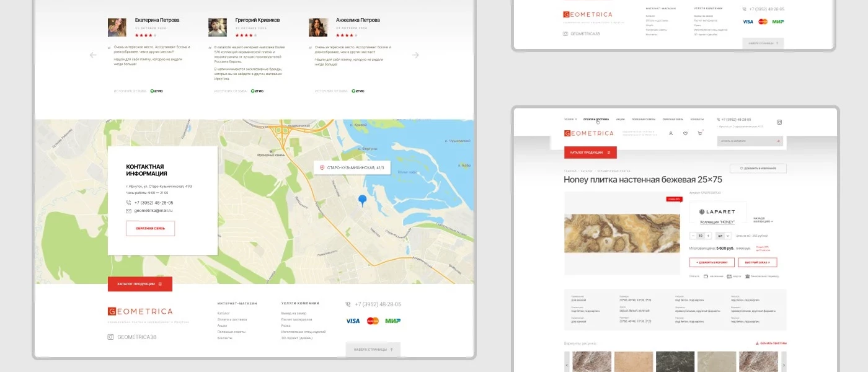Select Акции in the top navigation
Viewport: 868px width, 372px height.
click(x=621, y=119)
